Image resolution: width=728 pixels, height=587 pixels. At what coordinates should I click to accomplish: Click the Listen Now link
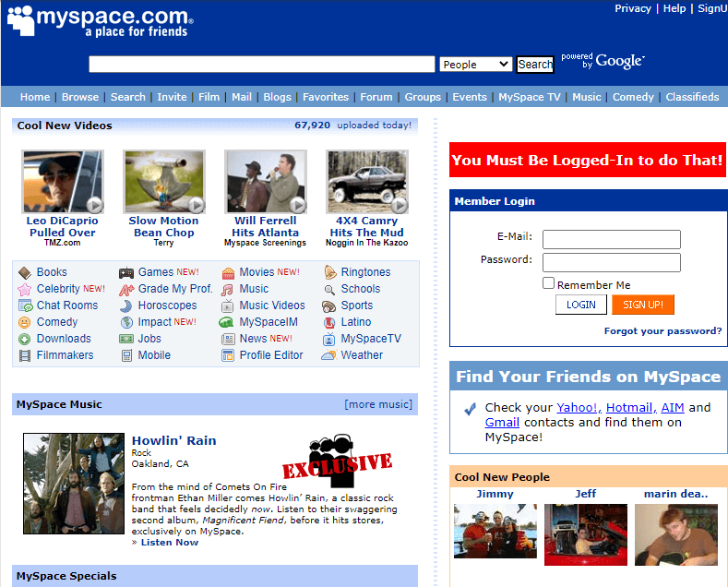pyautogui.click(x=170, y=543)
